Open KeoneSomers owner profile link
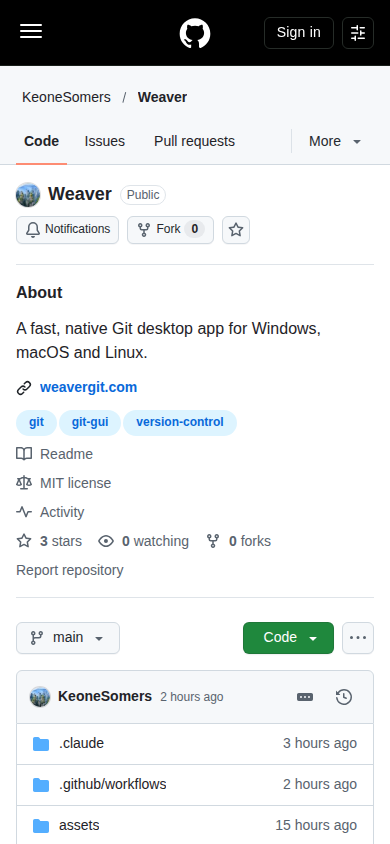Screen dimensions: 390x844 pyautogui.click(x=66, y=97)
